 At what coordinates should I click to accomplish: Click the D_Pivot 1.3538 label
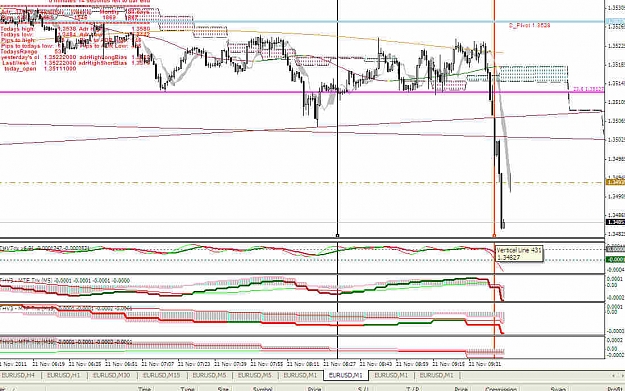tap(529, 25)
